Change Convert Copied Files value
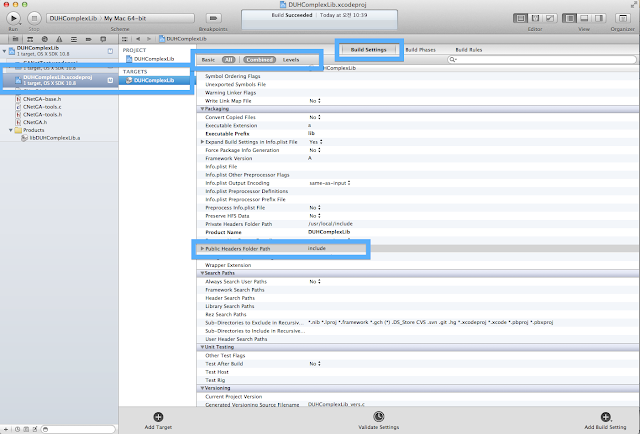 pos(315,117)
